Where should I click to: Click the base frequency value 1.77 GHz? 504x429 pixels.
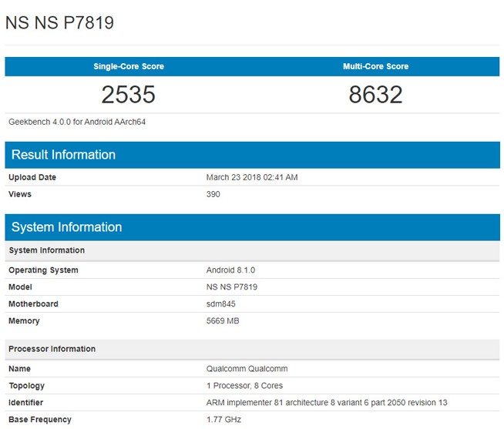point(223,420)
